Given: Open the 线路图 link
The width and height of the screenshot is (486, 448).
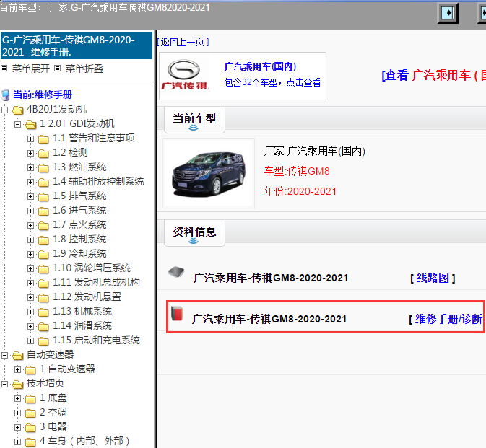Looking at the screenshot, I should point(433,278).
